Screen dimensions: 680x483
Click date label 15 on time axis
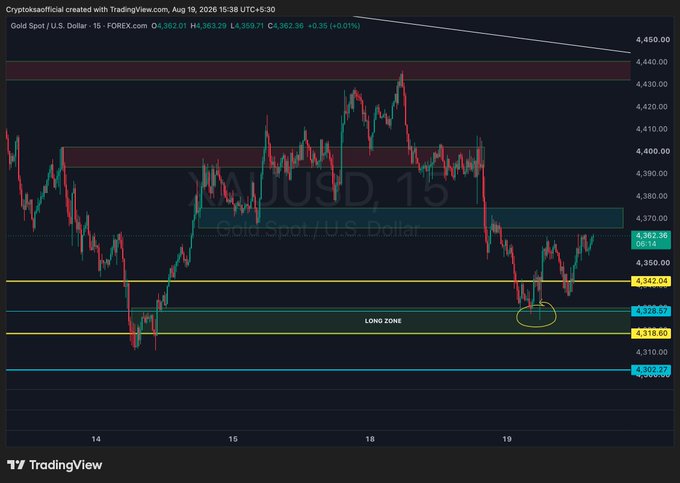pyautogui.click(x=233, y=439)
